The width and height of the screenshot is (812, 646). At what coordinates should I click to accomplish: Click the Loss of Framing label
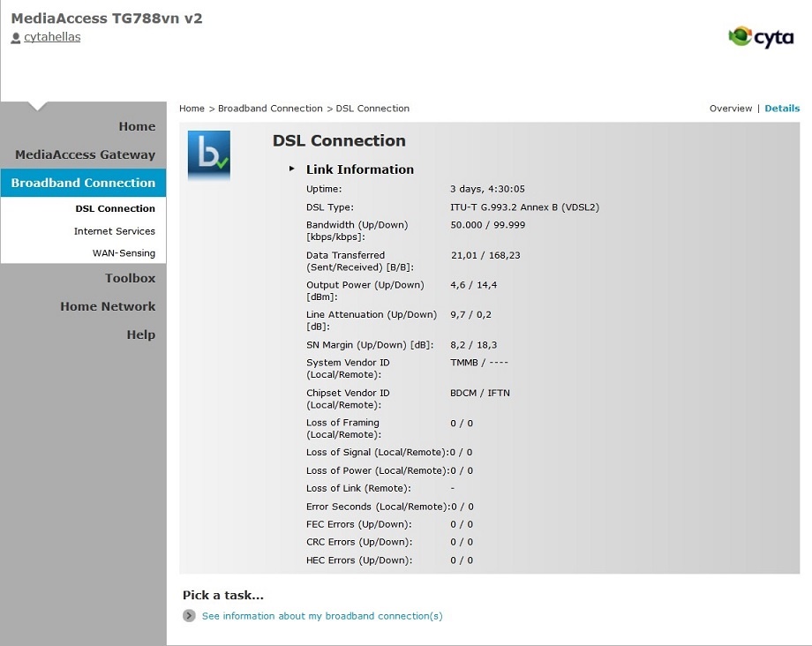pyautogui.click(x=343, y=429)
